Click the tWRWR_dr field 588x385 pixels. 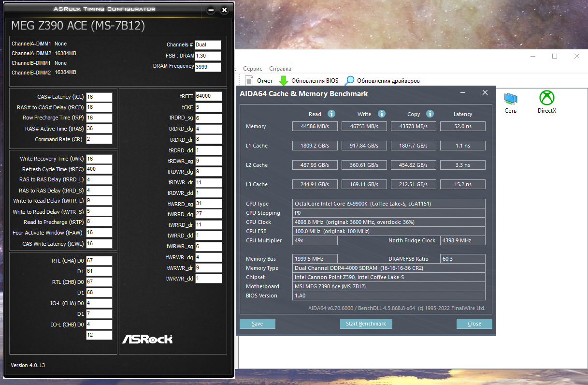coord(209,268)
